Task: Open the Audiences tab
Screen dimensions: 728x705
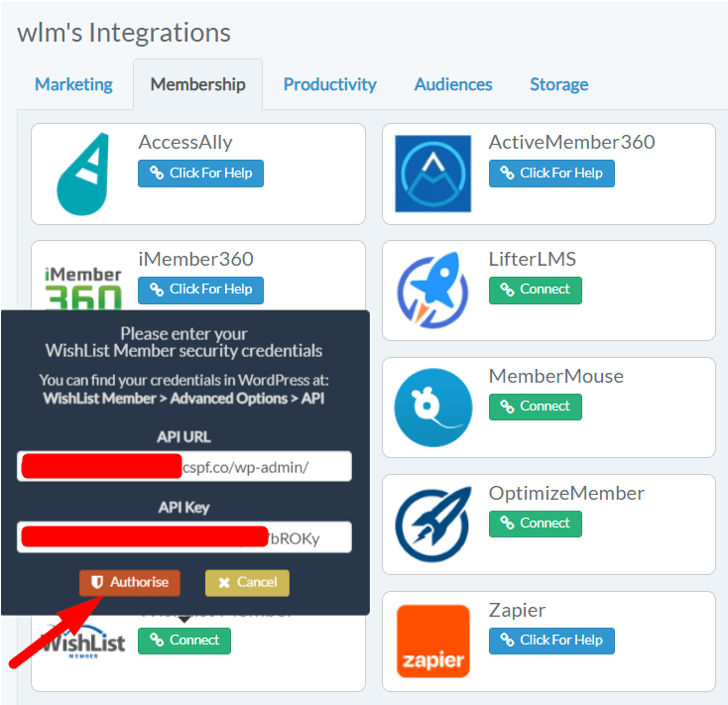Action: pos(453,84)
